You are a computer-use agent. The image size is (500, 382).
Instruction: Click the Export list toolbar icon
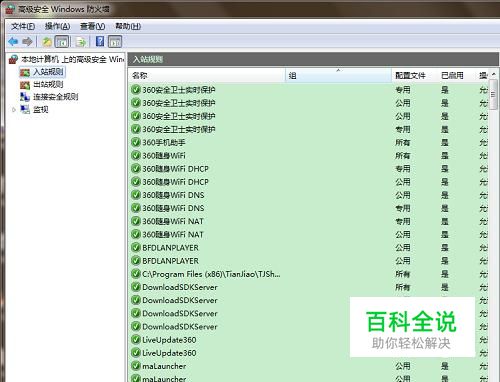(x=81, y=42)
